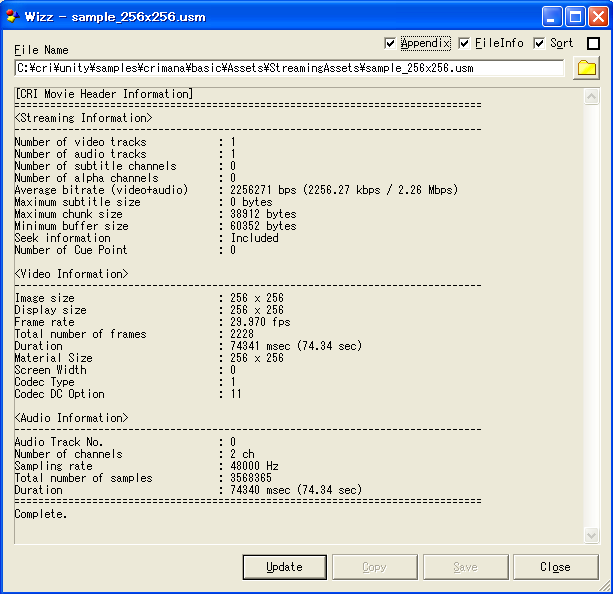Click the Average bitrate line in the output

[x=236, y=190]
